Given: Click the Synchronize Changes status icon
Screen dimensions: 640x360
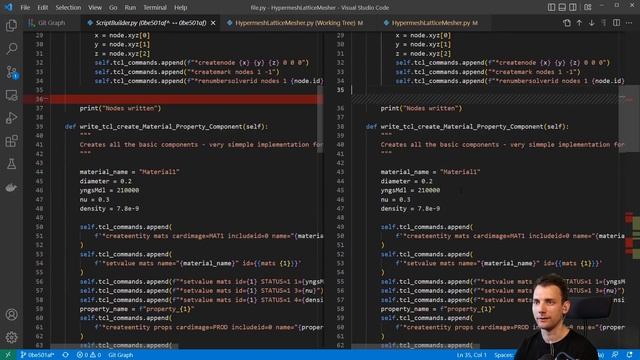Looking at the screenshot, I should 65,355.
